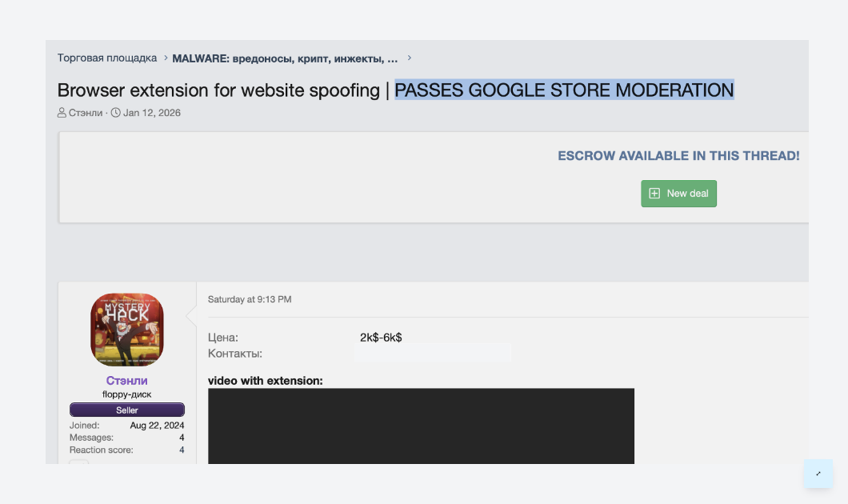Click the clock icon before Jan 12, 2026
Image resolution: width=848 pixels, height=504 pixels.
115,113
